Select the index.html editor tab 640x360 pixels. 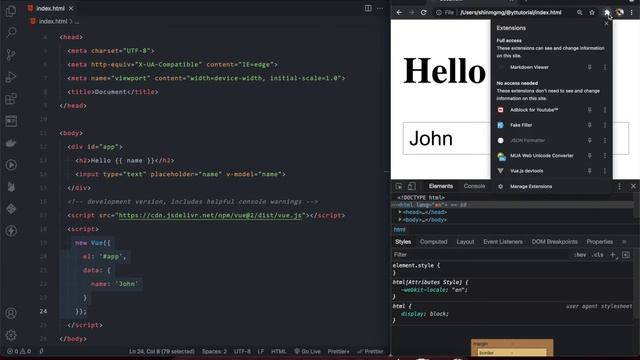pos(50,8)
